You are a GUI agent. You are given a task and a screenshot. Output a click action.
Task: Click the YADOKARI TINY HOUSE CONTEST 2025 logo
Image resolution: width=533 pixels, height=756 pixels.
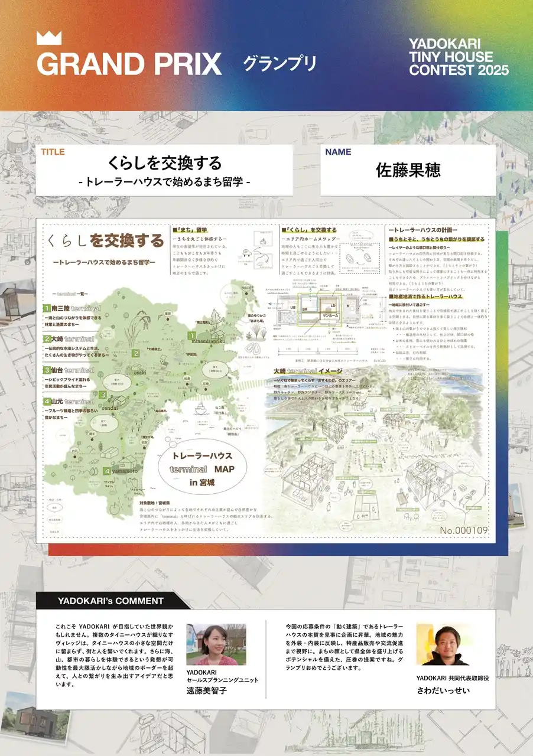click(459, 57)
